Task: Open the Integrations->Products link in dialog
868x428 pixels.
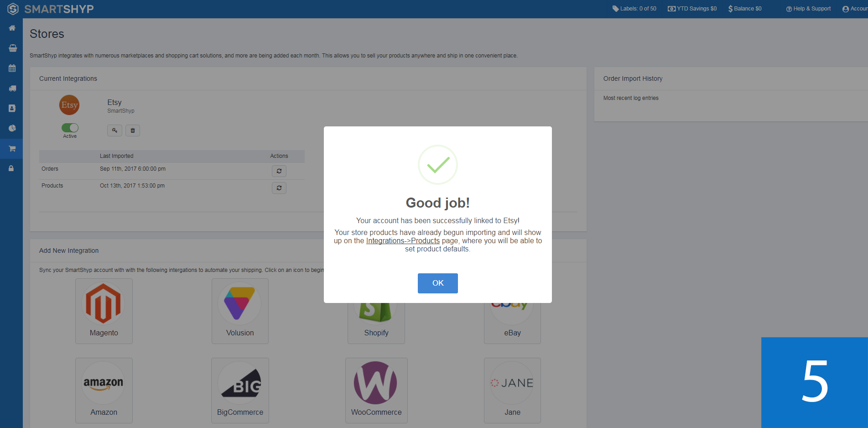Action: click(x=403, y=240)
